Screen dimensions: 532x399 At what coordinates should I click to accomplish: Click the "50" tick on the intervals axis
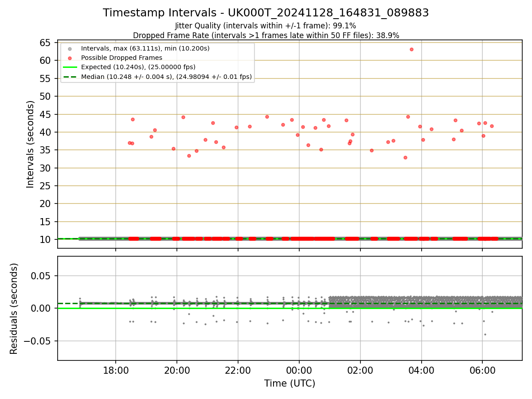pyautogui.click(x=46, y=96)
